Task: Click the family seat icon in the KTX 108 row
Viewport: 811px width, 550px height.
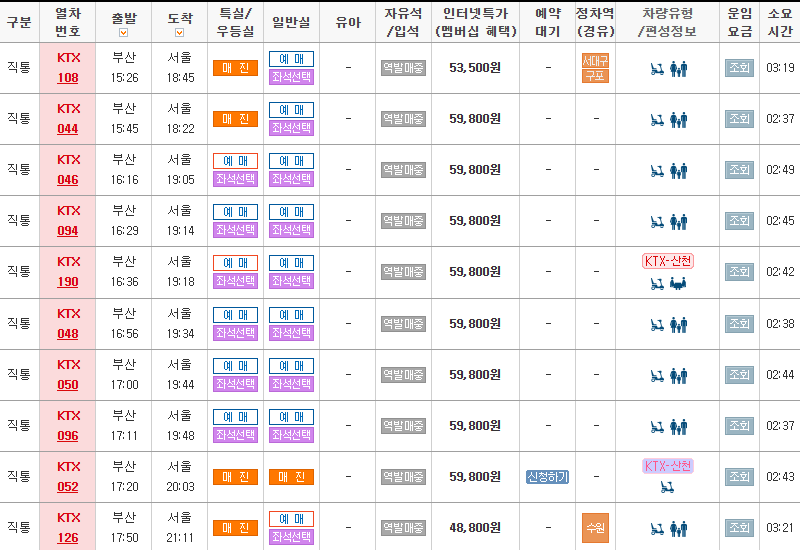Action: pyautogui.click(x=679, y=68)
